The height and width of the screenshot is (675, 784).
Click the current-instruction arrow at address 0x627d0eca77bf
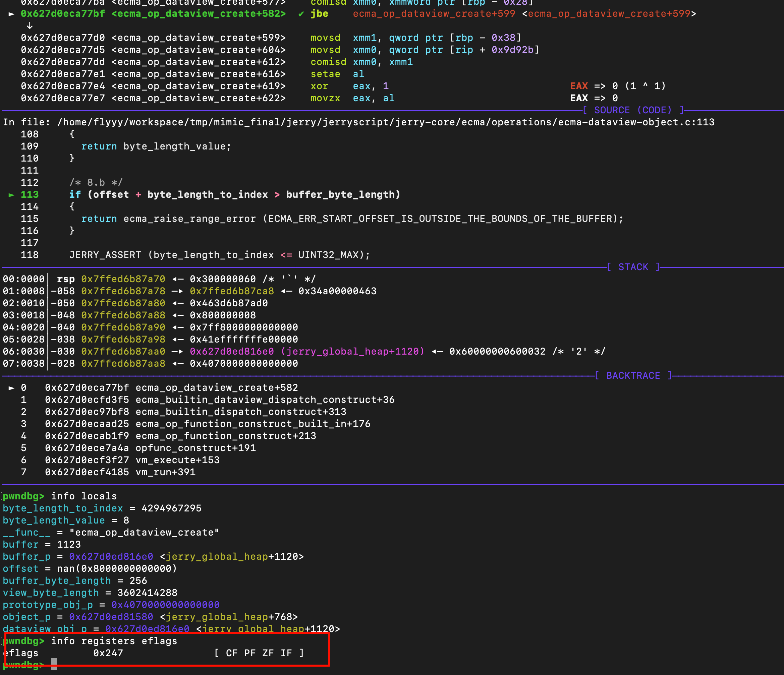11,14
